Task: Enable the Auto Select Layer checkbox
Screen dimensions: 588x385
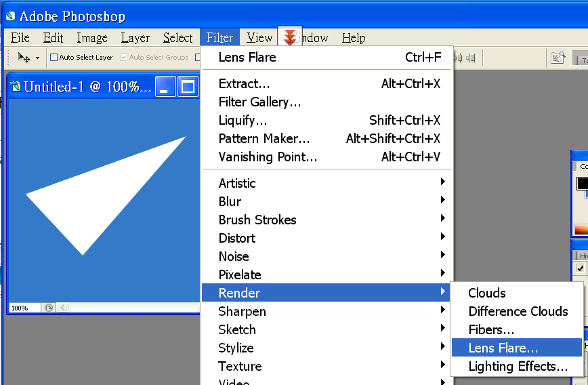Action: click(x=54, y=58)
